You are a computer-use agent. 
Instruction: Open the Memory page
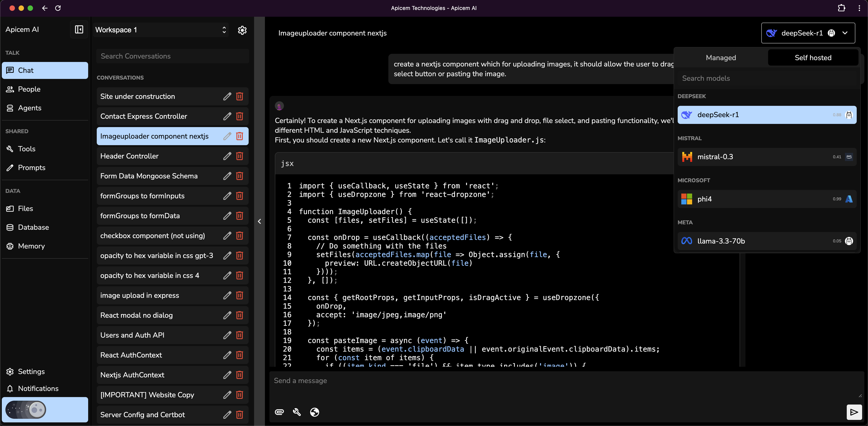click(45, 246)
